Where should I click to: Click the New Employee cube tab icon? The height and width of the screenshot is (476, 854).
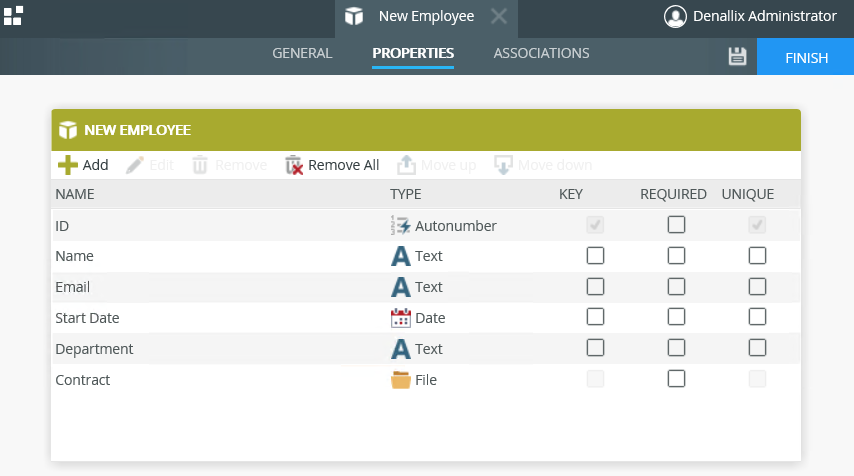tap(354, 17)
